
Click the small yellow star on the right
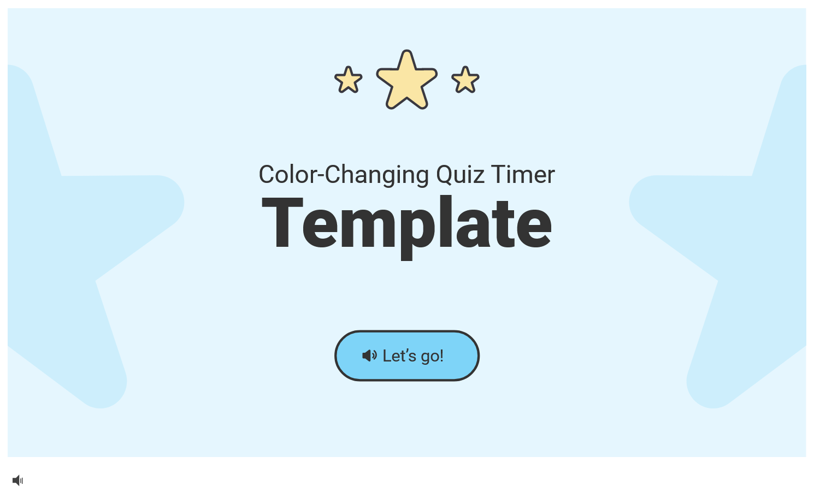point(465,80)
